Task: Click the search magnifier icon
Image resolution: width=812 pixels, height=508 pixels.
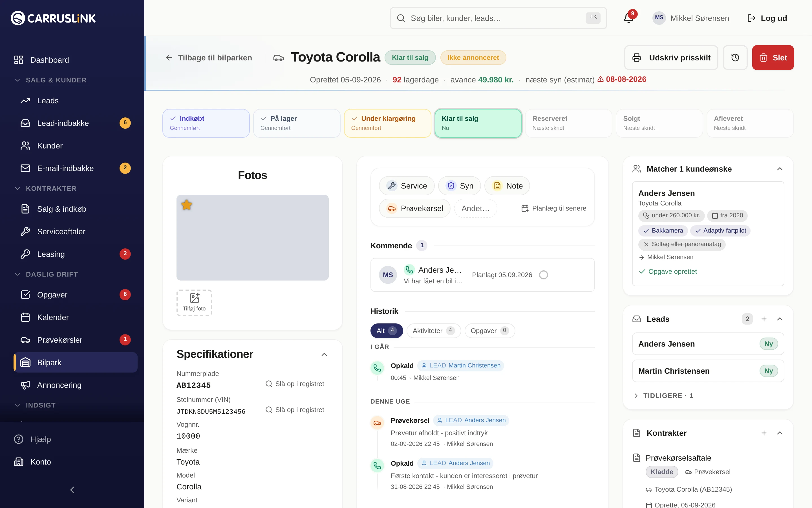Action: (x=401, y=18)
